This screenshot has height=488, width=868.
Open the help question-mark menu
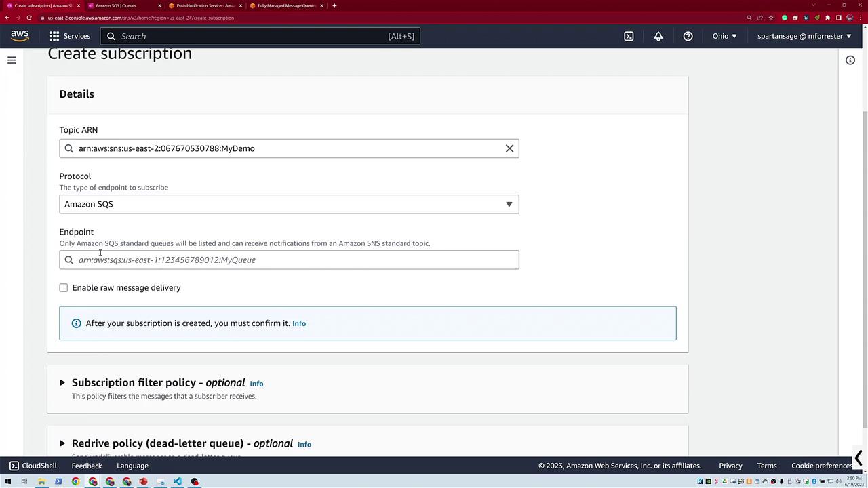[688, 36]
